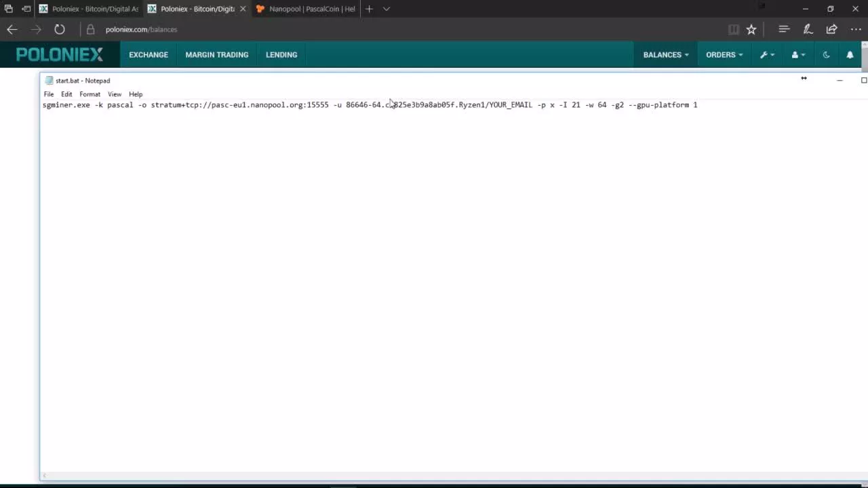The height and width of the screenshot is (488, 868).
Task: Open Edge settings and more menu
Action: coord(856,29)
